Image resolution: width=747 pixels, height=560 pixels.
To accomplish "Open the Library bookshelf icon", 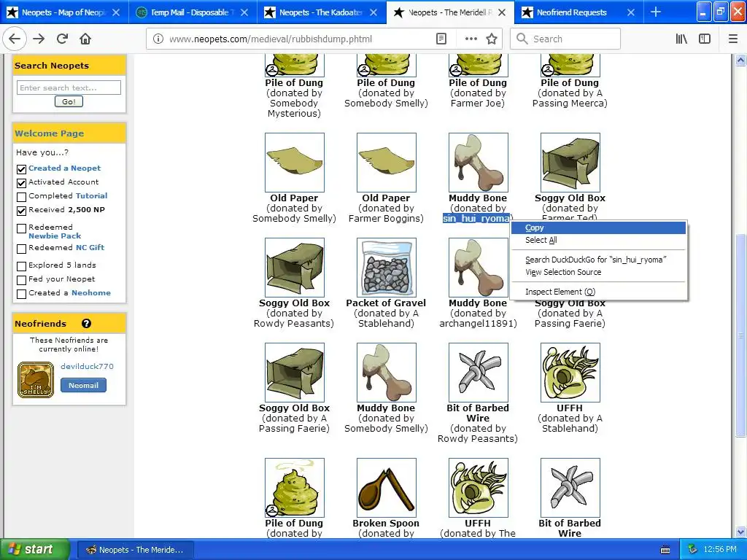I will click(x=682, y=39).
